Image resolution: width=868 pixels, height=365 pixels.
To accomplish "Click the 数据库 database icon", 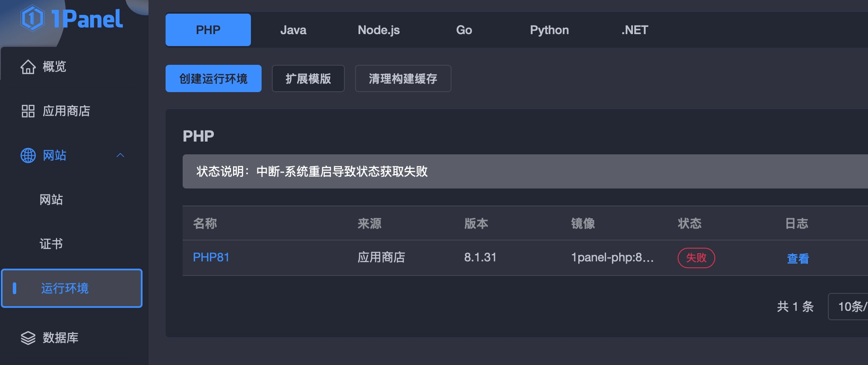I will coord(27,338).
